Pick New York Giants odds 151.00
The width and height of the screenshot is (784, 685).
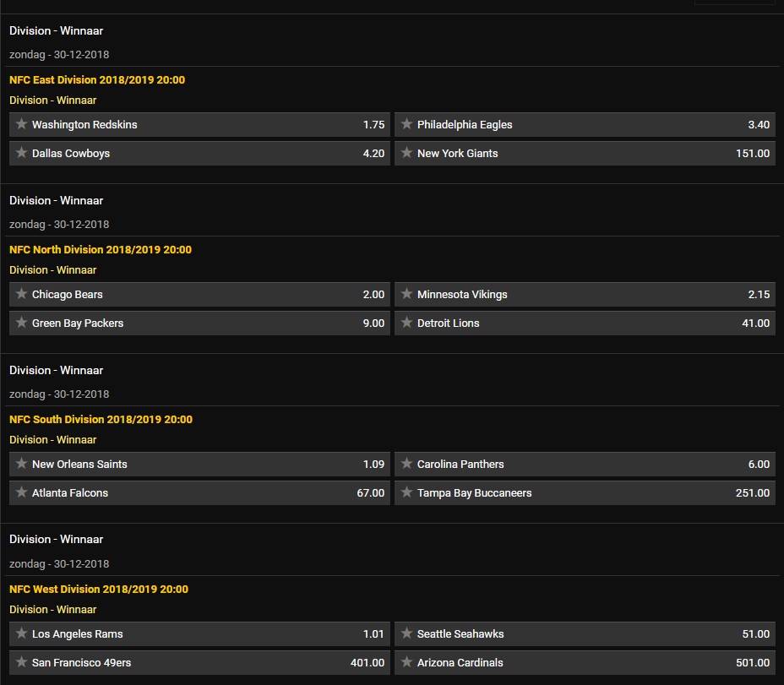pos(752,153)
